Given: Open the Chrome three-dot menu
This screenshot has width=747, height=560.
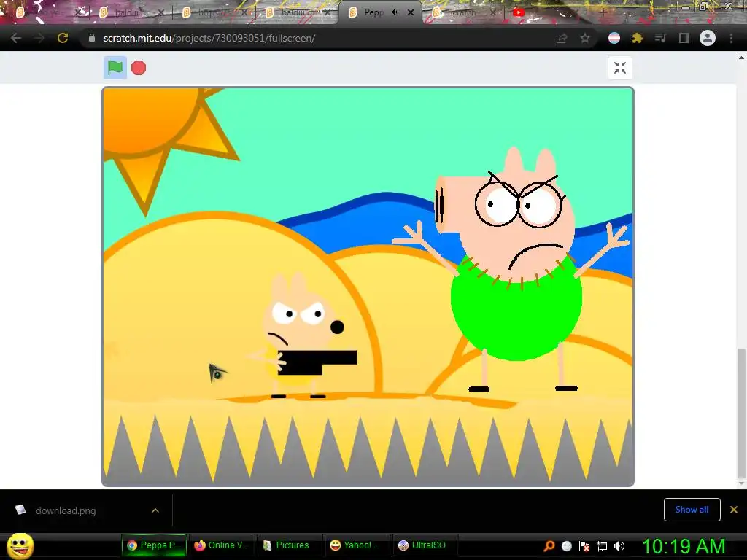Looking at the screenshot, I should pyautogui.click(x=731, y=38).
